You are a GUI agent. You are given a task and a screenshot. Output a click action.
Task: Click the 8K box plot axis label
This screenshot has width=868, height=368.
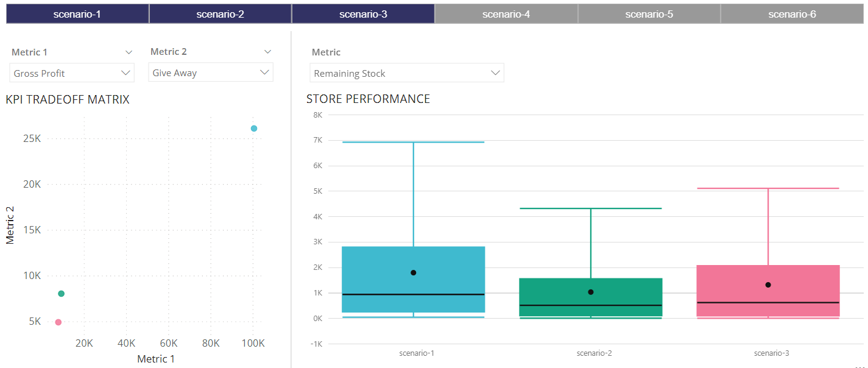318,115
